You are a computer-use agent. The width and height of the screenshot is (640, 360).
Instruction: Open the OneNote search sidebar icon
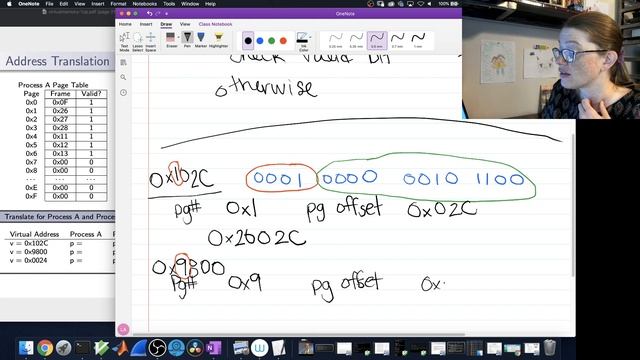(123, 77)
